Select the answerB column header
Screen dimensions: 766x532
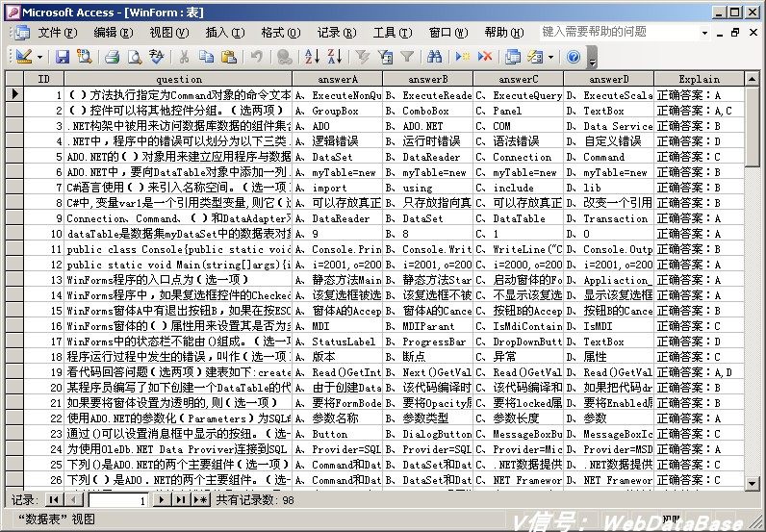tap(428, 79)
